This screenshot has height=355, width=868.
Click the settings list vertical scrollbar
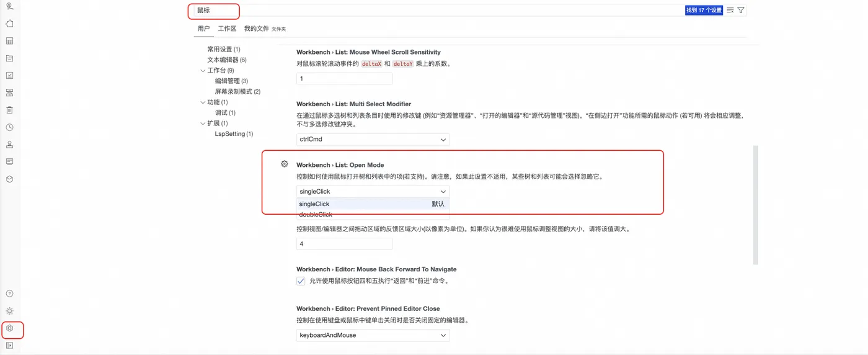tap(755, 205)
